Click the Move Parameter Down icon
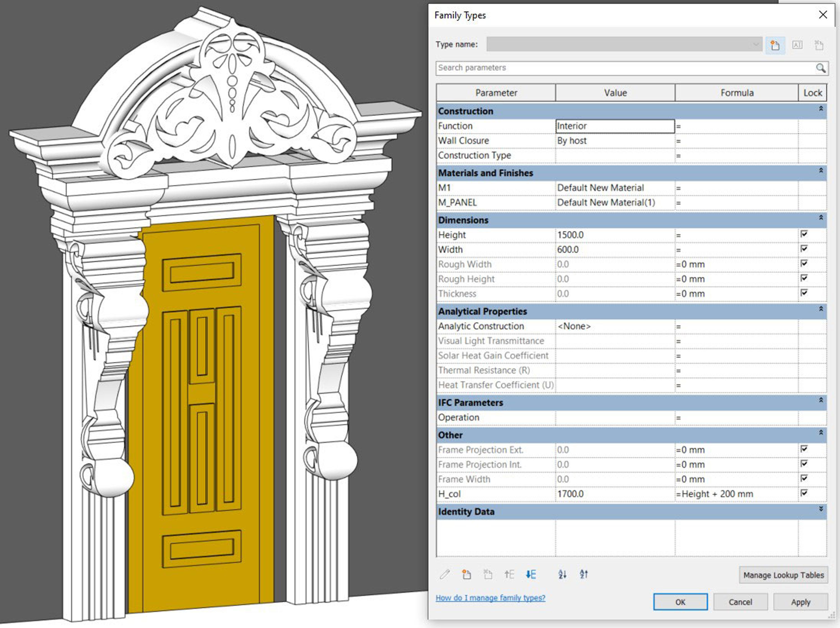The image size is (840, 628). (531, 575)
